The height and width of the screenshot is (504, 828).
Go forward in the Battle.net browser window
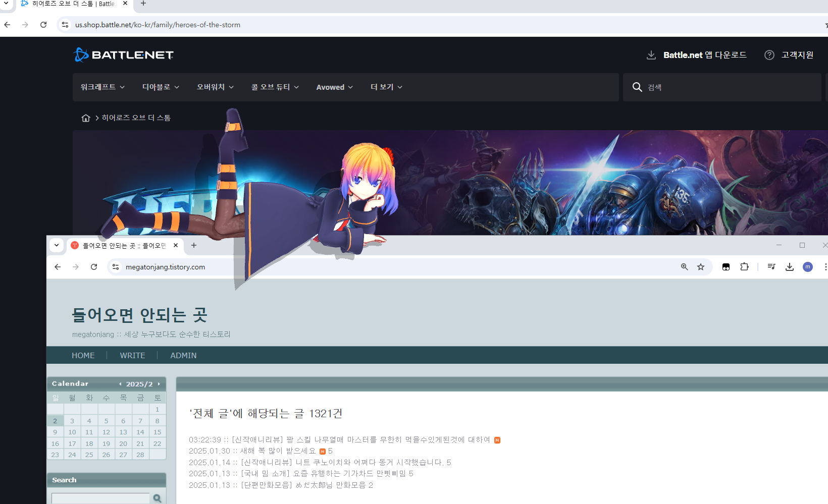tap(25, 25)
